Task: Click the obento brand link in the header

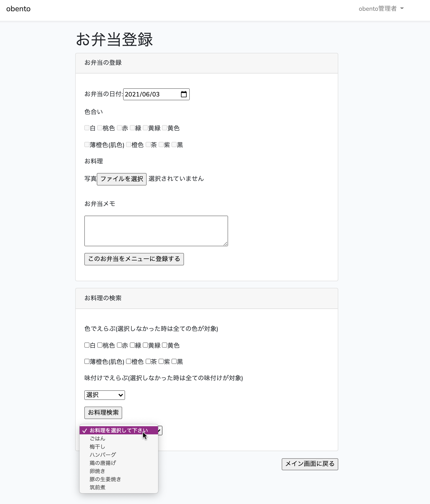Action: click(x=18, y=9)
